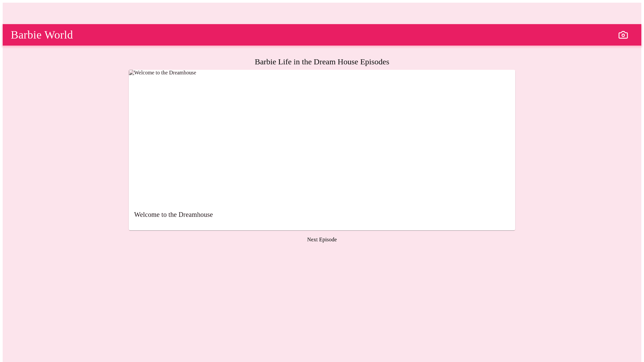Click the word 'Episodes' in the page heading
644x362 pixels.
pyautogui.click(x=374, y=62)
